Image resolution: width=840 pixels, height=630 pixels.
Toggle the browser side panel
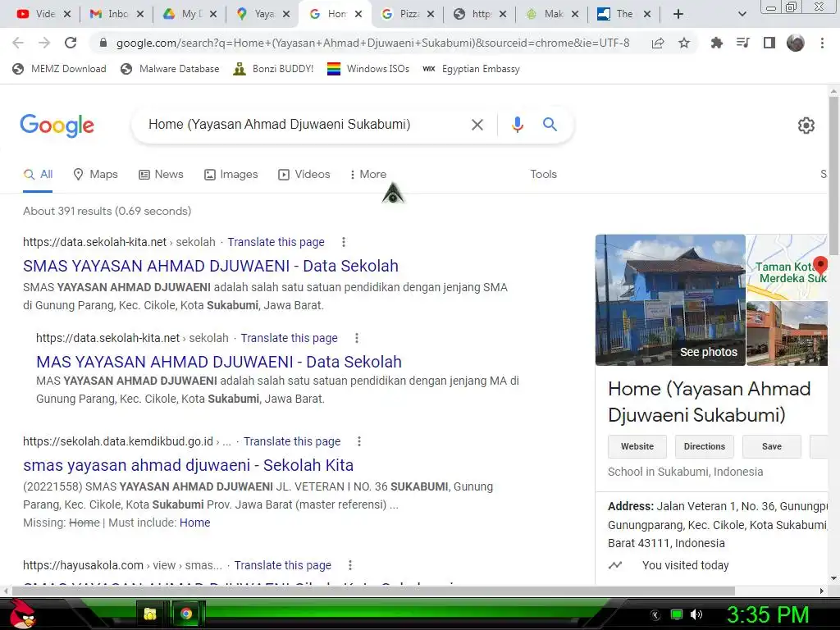coord(769,43)
